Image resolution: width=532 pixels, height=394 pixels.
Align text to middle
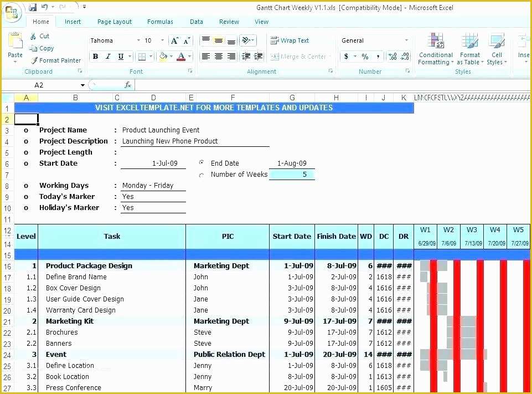[x=219, y=40]
